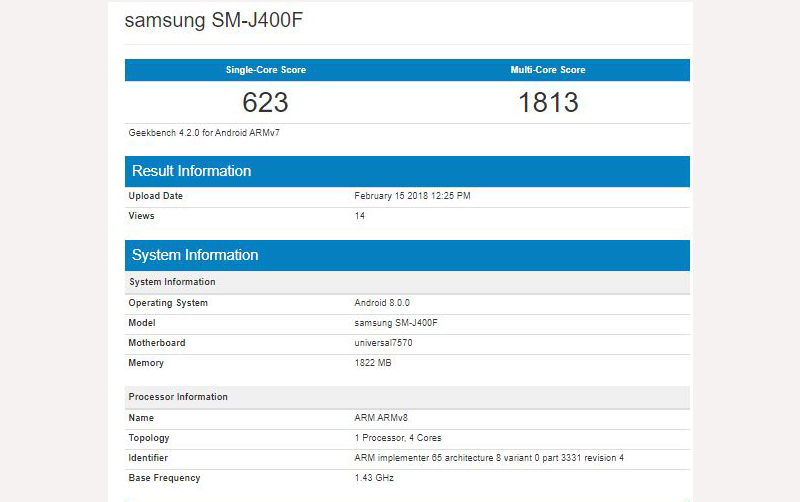Click the blue System Information section header
Image resolution: width=800 pixels, height=502 pixels.
click(x=407, y=256)
